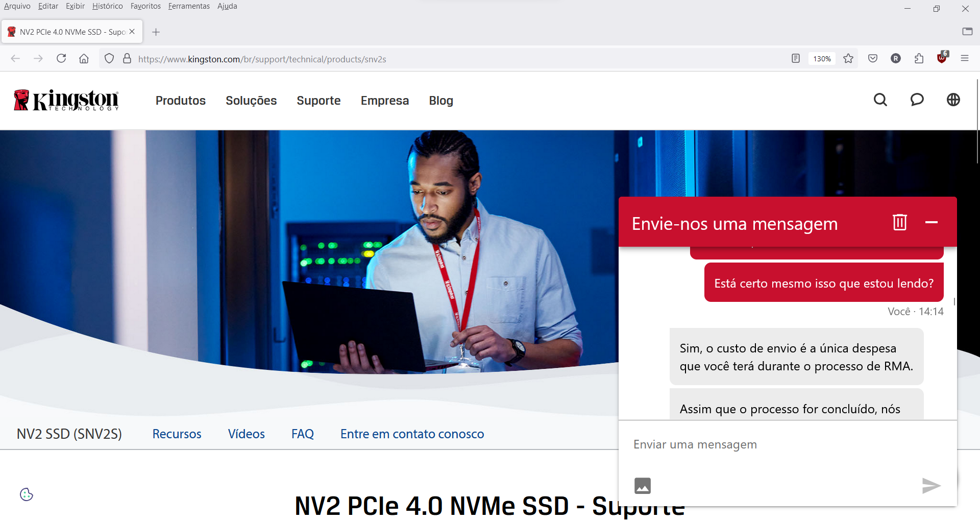Viewport: 980px width, 521px height.
Task: Click message 'Assim que o processo for concluído'
Action: pyautogui.click(x=796, y=405)
